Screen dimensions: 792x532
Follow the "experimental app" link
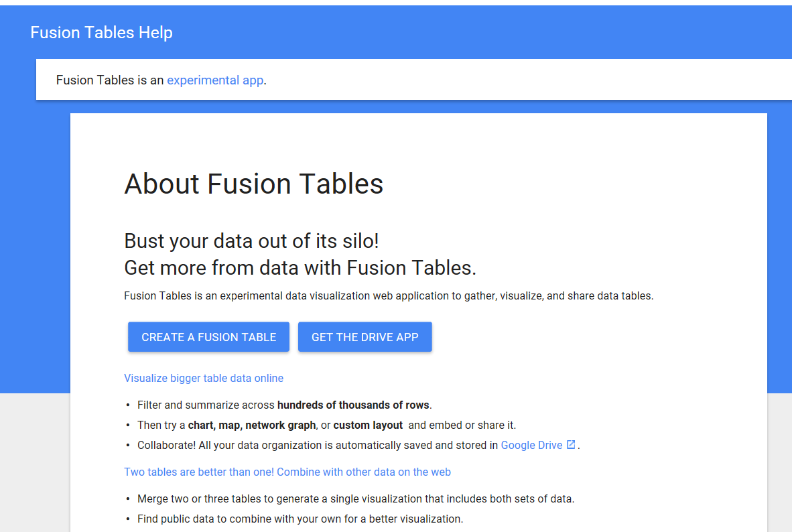coord(214,80)
